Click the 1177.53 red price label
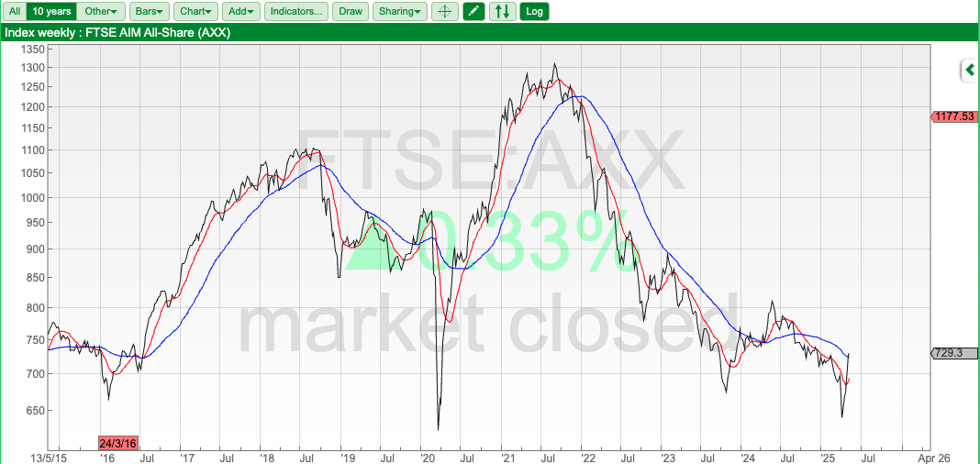The image size is (980, 464). [954, 116]
